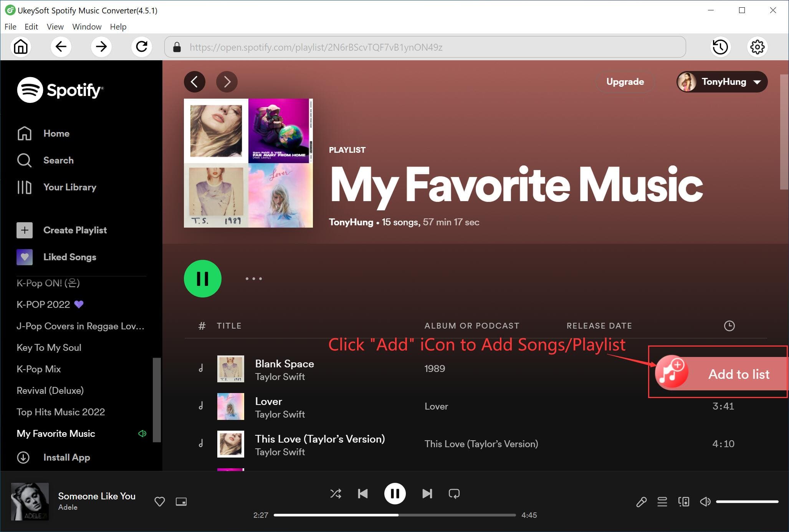Open the Help menu
The width and height of the screenshot is (789, 532).
point(118,26)
